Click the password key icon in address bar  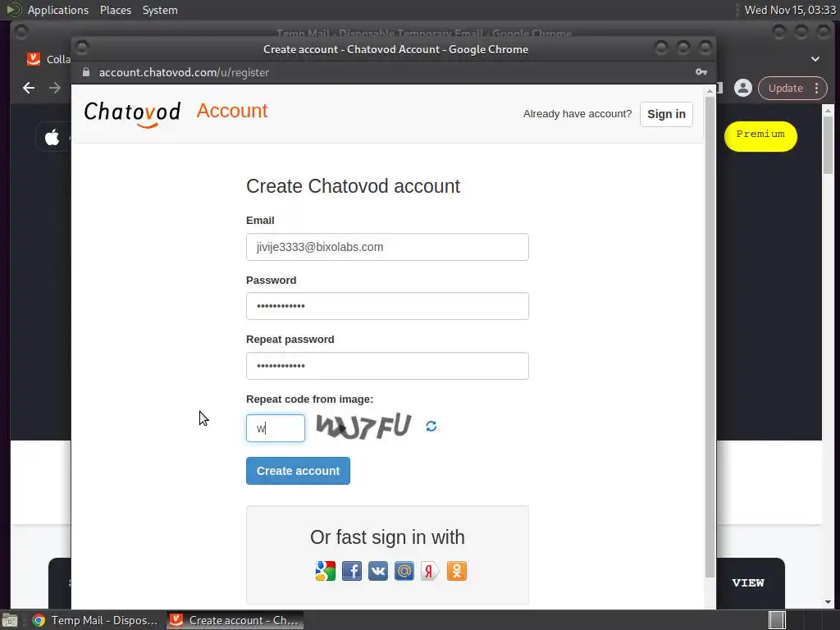(701, 72)
